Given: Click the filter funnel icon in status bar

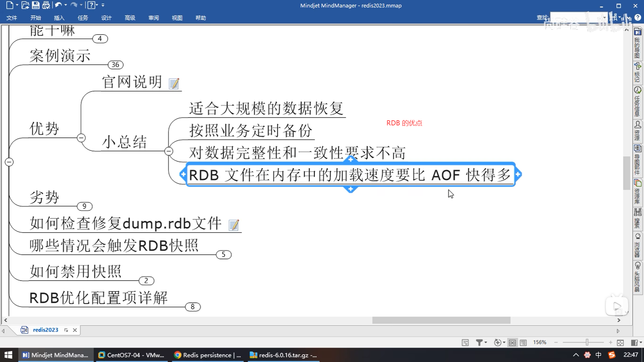Looking at the screenshot, I should (x=479, y=342).
